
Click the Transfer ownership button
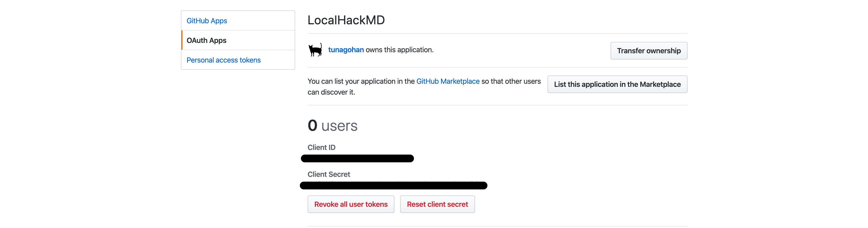pyautogui.click(x=649, y=50)
